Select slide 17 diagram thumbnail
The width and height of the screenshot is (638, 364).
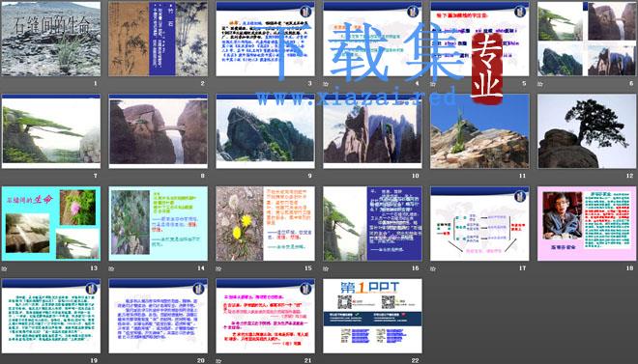(x=479, y=223)
